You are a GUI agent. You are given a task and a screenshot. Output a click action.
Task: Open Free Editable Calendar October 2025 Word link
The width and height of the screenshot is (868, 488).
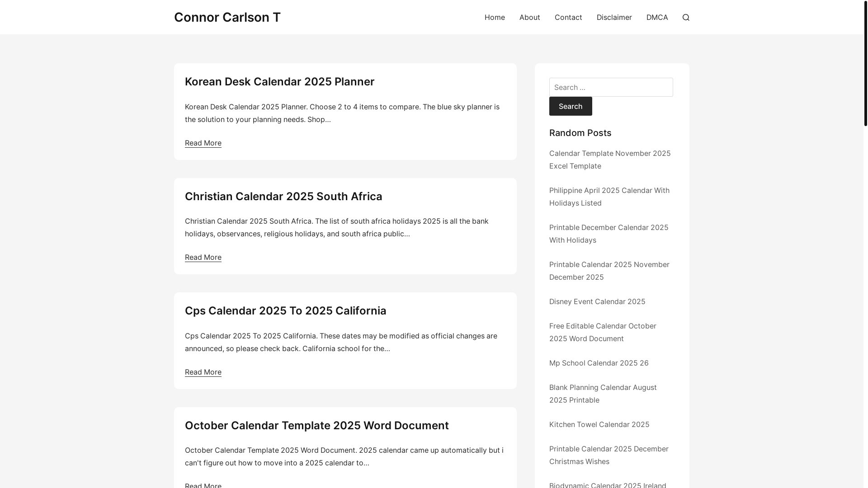click(x=603, y=332)
